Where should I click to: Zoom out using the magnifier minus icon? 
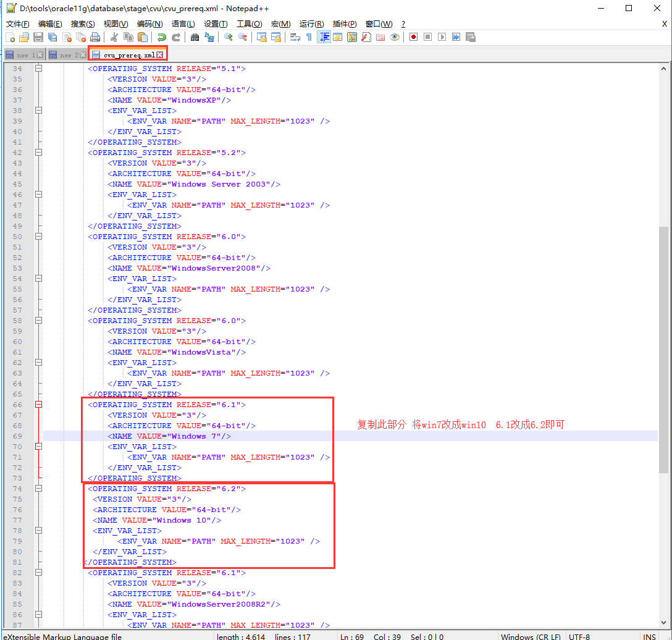pyautogui.click(x=242, y=37)
